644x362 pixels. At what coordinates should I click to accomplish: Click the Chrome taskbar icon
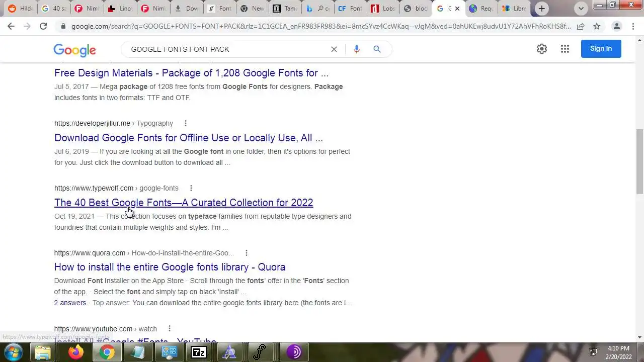pos(107,352)
